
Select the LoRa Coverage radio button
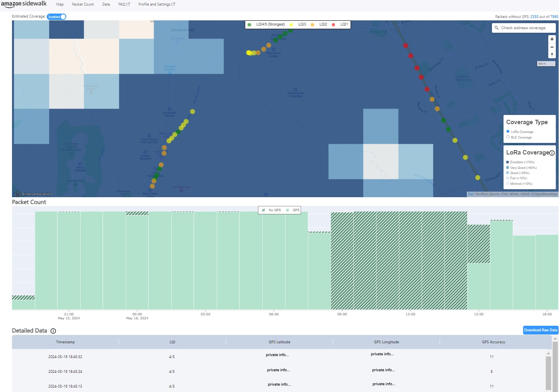(x=508, y=131)
